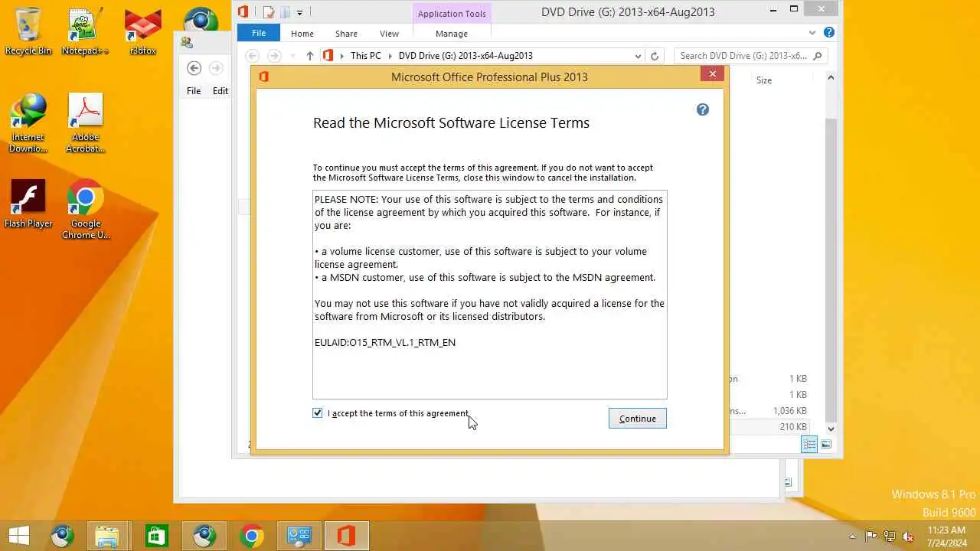Refresh the DVD Drive address bar
980x551 pixels.
click(654, 56)
